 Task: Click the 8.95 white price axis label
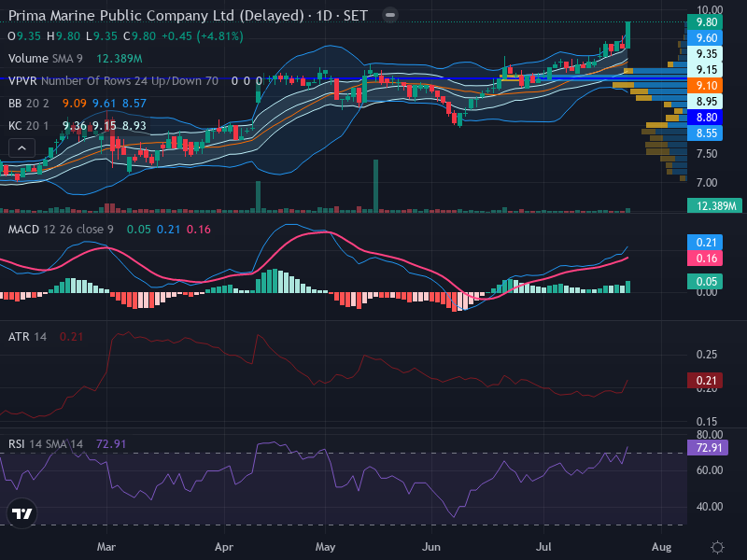coord(705,101)
